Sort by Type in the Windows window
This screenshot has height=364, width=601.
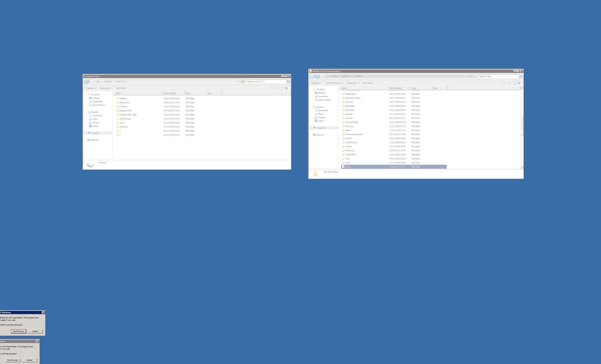tap(421, 88)
